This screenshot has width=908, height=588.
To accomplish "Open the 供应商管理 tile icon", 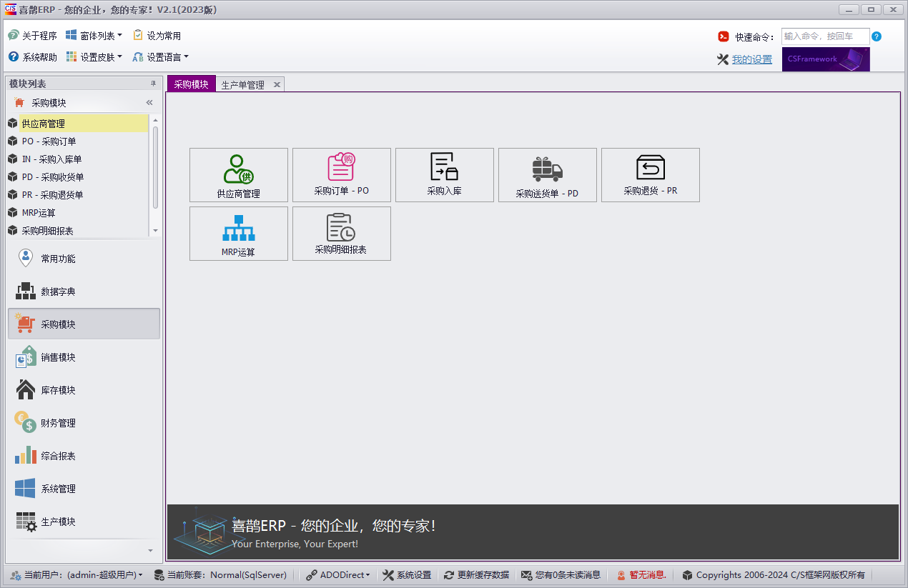I will pyautogui.click(x=239, y=169).
